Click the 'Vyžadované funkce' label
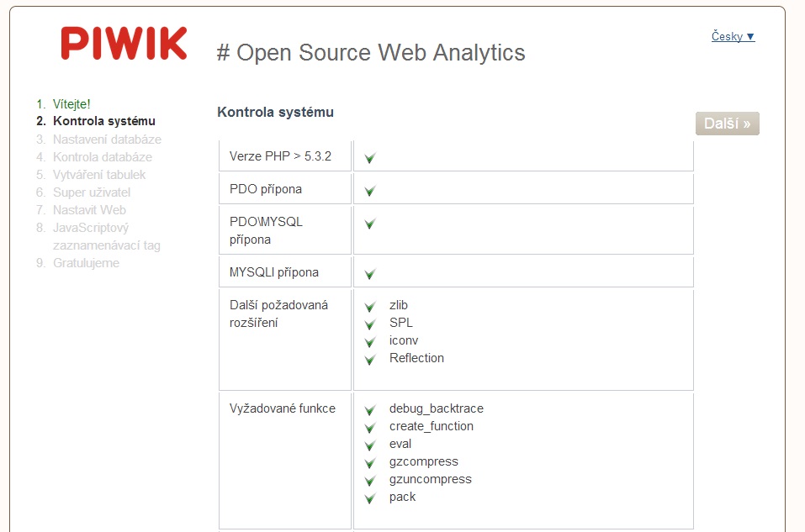Screen dimensions: 805x532 (283, 408)
